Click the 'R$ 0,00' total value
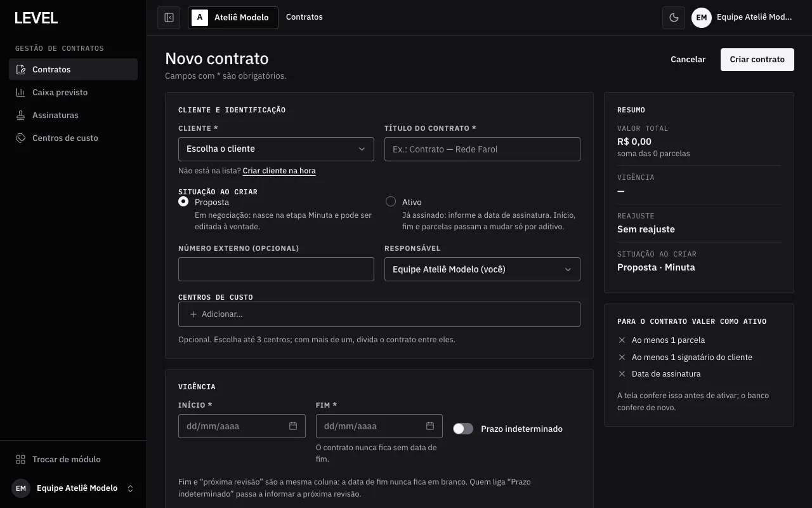The height and width of the screenshot is (508, 812). tap(634, 142)
